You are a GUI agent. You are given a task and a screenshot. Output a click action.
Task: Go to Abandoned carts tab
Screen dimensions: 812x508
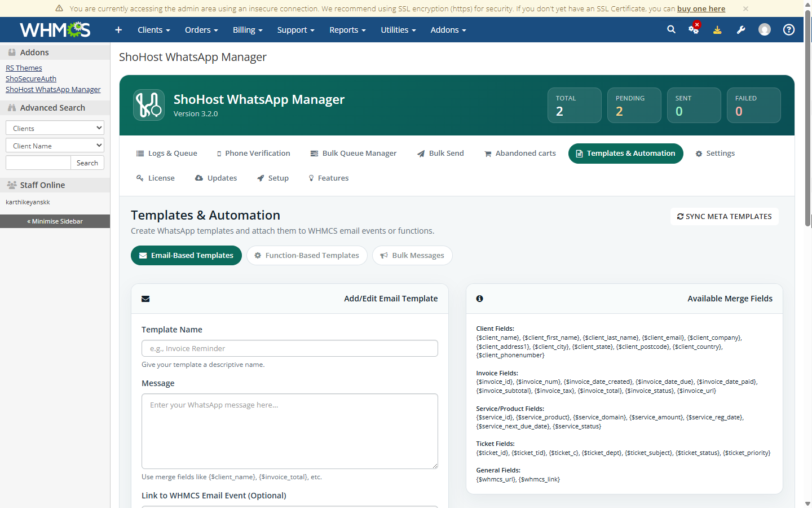[x=520, y=154]
